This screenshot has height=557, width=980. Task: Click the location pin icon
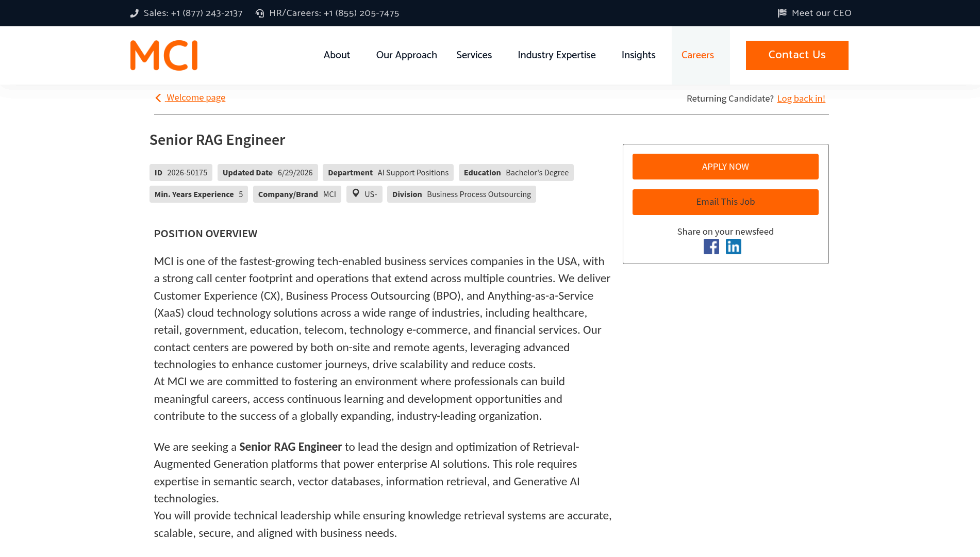click(x=356, y=193)
